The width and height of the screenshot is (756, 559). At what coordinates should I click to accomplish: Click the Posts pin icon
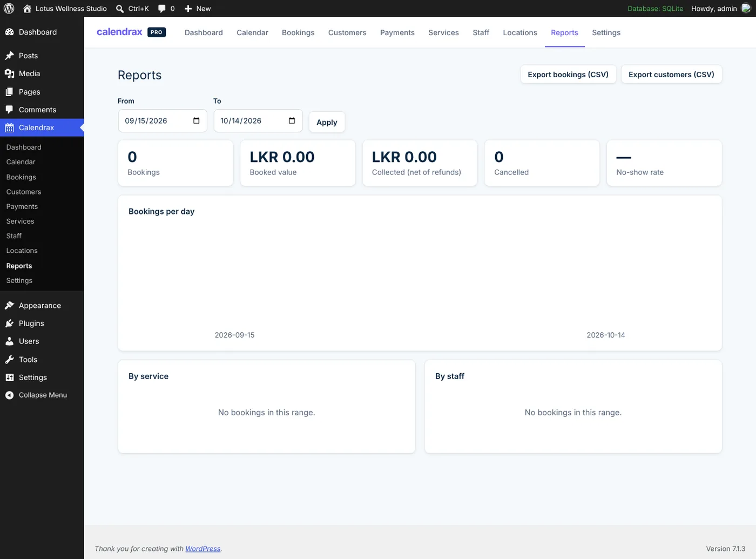click(9, 56)
